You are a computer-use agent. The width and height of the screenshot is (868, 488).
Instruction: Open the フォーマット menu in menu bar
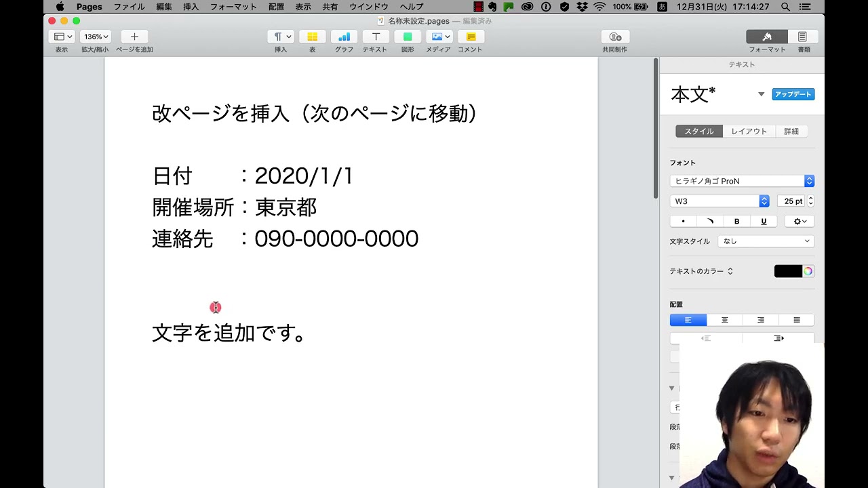click(x=233, y=7)
